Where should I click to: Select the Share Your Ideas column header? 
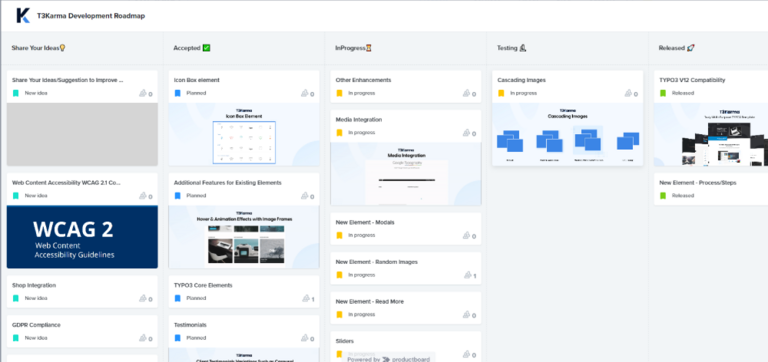[x=39, y=48]
